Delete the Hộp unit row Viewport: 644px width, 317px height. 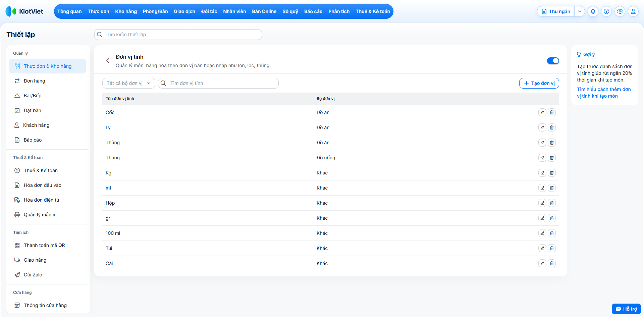point(552,203)
